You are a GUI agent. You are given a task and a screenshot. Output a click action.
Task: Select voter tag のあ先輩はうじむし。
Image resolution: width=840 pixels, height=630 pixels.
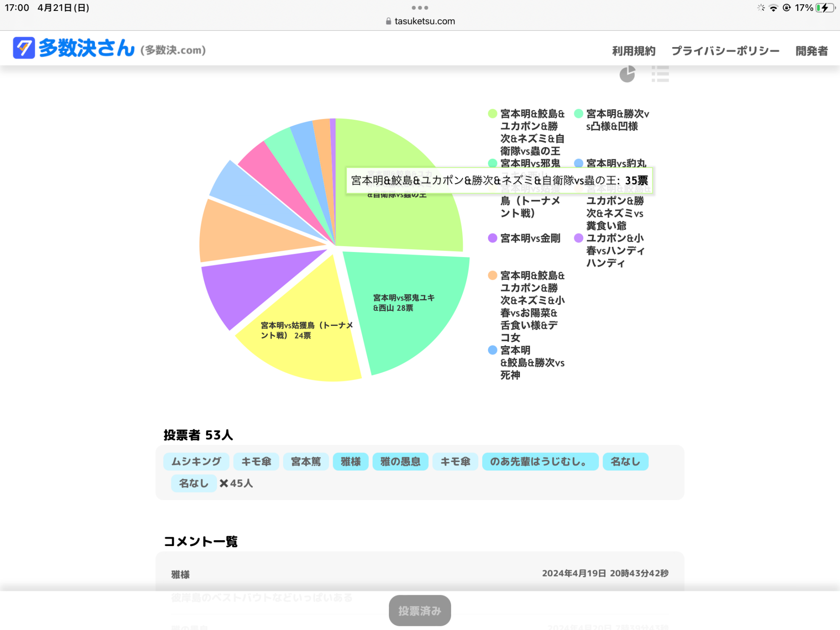click(x=540, y=462)
